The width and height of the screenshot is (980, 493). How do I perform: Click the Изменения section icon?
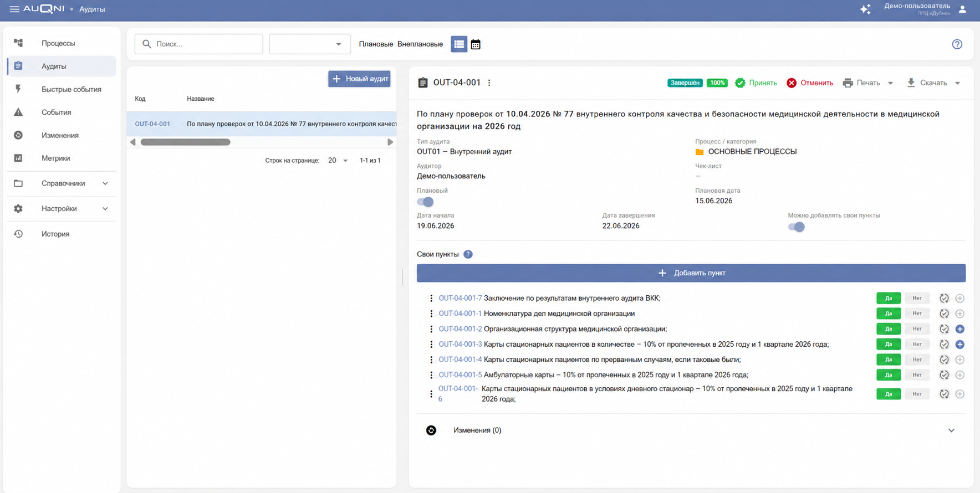431,430
